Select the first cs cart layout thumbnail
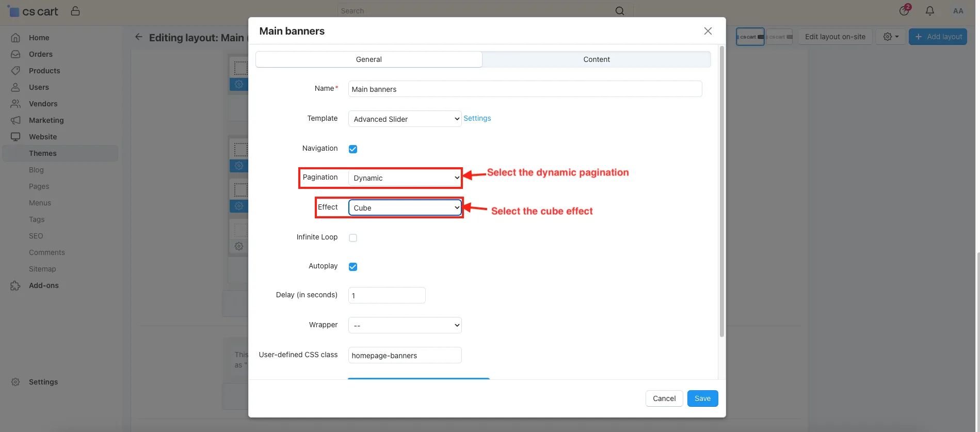The image size is (980, 432). pos(750,37)
